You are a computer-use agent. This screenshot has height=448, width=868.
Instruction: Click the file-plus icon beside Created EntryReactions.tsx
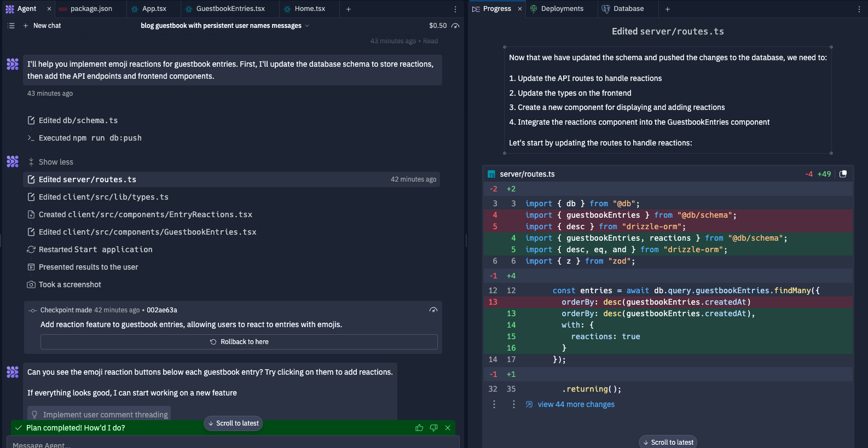[x=31, y=214]
